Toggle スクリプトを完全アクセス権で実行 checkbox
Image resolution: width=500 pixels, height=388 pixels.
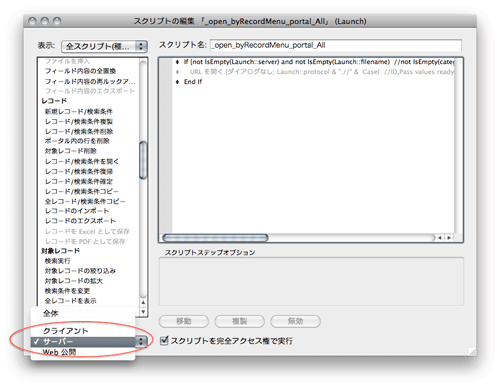click(164, 340)
